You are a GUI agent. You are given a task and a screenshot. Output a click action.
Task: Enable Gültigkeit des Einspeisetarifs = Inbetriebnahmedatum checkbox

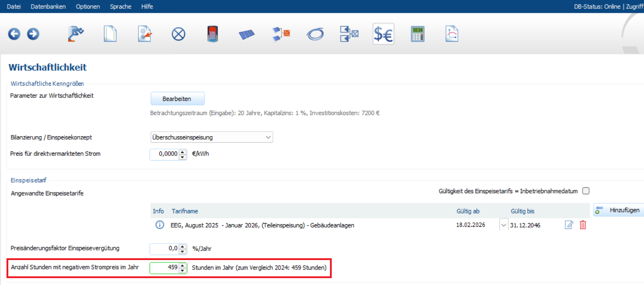point(586,191)
